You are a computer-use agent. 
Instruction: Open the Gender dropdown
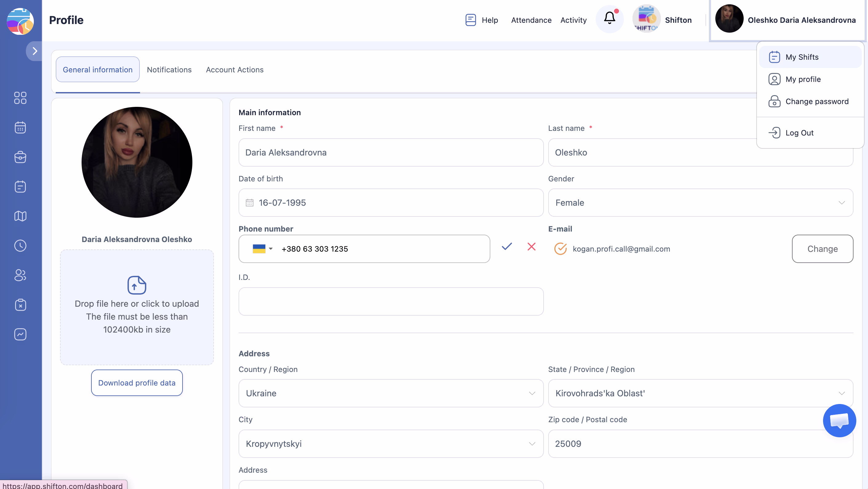coord(700,203)
